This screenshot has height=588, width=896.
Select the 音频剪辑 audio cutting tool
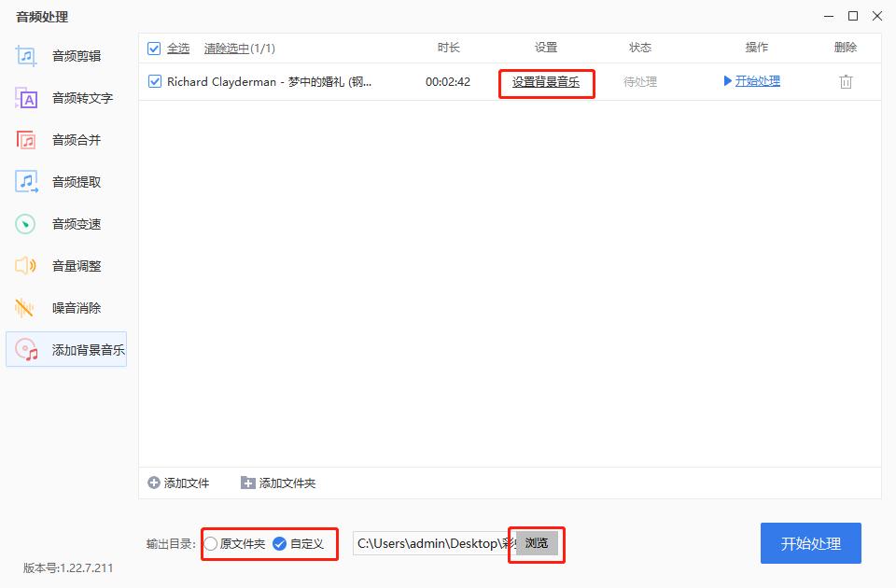click(x=63, y=55)
